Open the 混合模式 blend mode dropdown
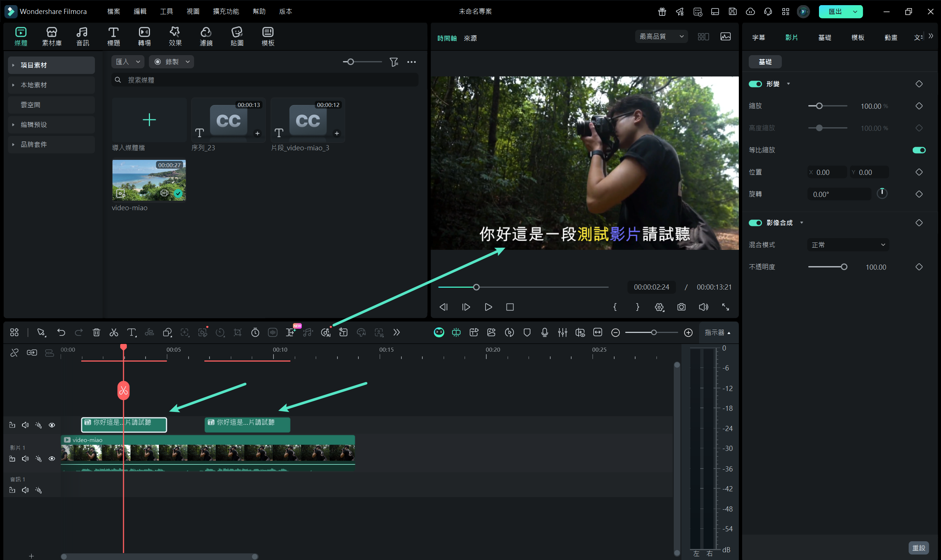Screen dimensions: 941x560 [x=848, y=245]
